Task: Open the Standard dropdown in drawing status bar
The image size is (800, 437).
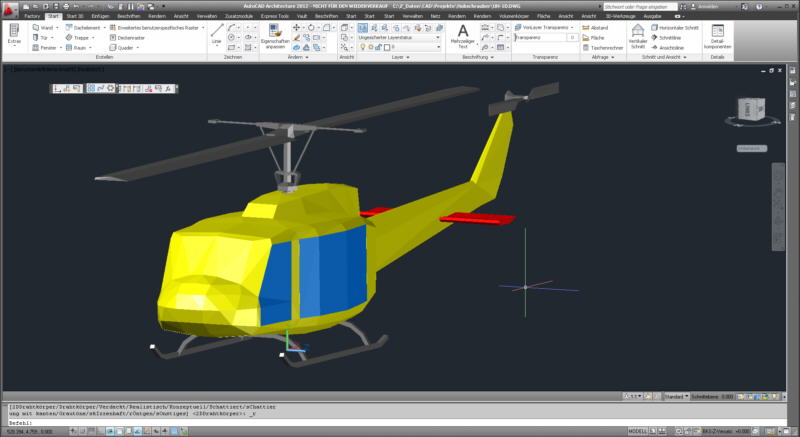Action: point(677,396)
